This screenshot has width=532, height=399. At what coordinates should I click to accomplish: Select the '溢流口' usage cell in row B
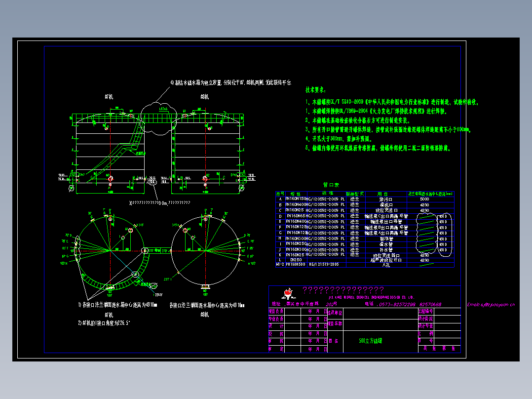[386, 205]
